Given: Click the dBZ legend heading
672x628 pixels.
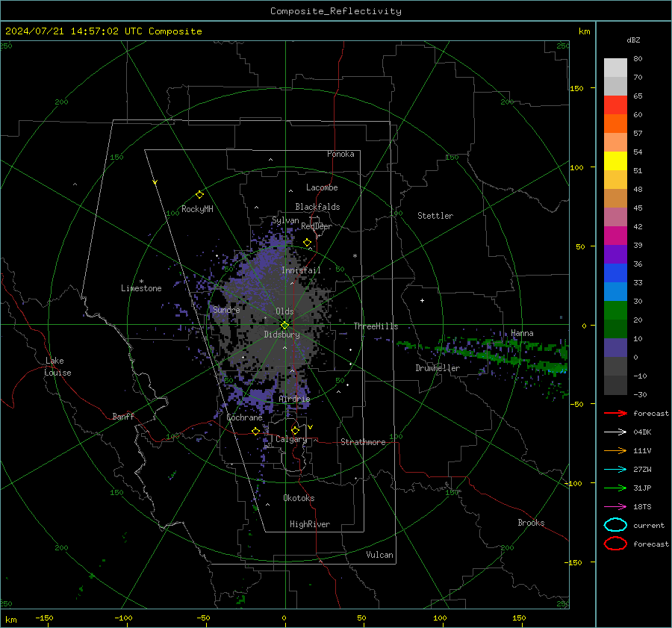Looking at the screenshot, I should click(x=633, y=40).
